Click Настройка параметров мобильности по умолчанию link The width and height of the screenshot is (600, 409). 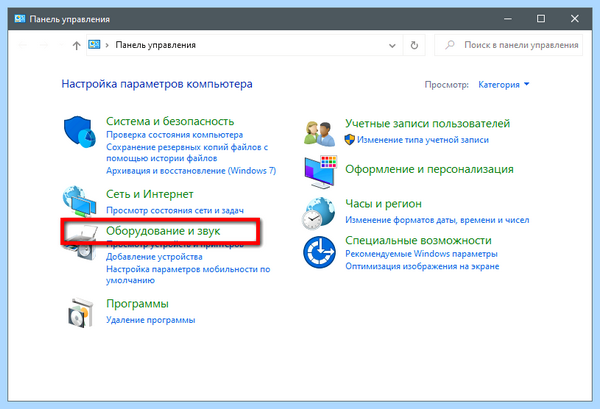tap(188, 275)
